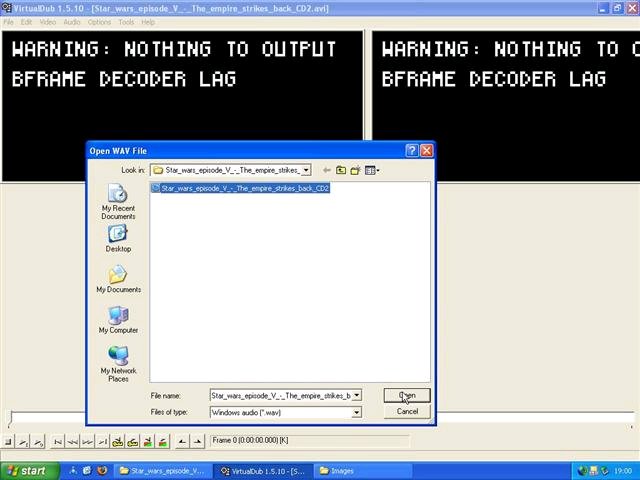Click the grayed back arrow in the dialog
640x480 pixels.
pos(327,170)
